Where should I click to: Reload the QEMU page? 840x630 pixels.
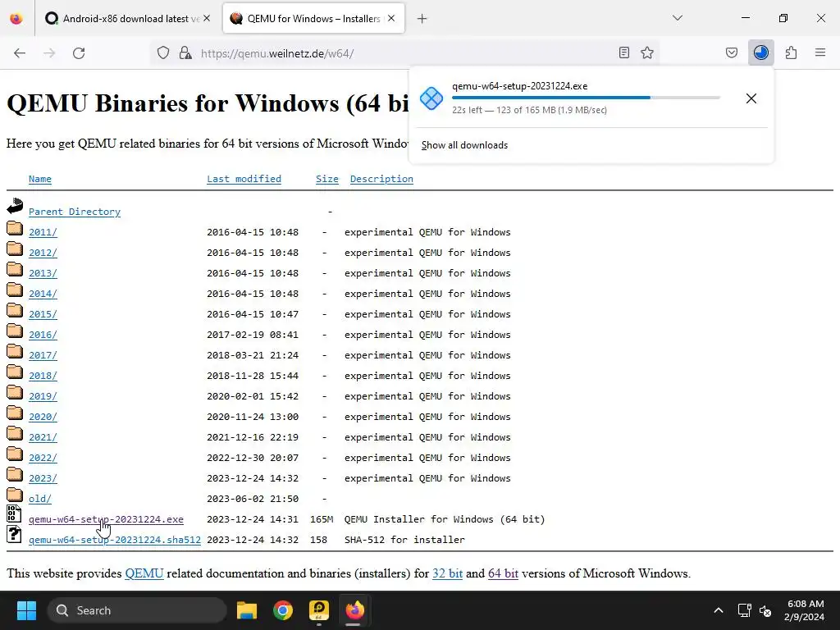click(x=79, y=53)
